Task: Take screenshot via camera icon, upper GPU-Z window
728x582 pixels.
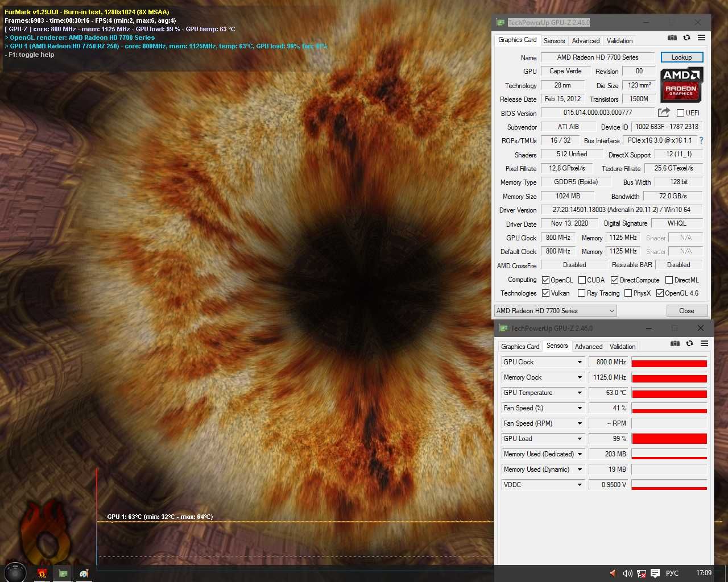Action: [x=672, y=38]
